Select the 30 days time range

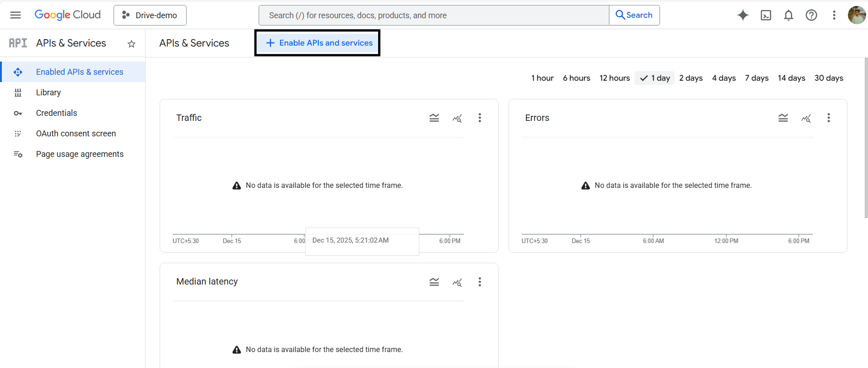coord(828,78)
